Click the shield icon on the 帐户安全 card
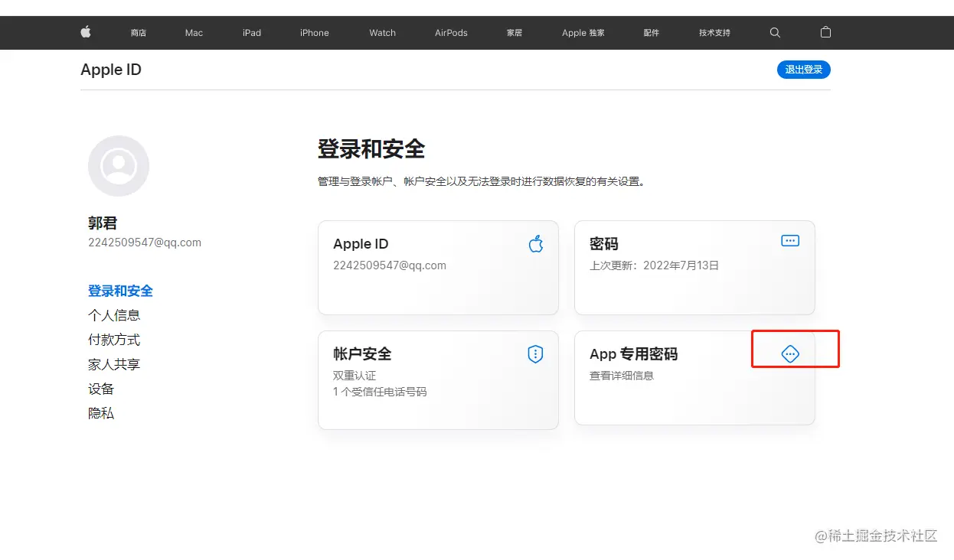Viewport: 954px width, 560px height. 534,354
